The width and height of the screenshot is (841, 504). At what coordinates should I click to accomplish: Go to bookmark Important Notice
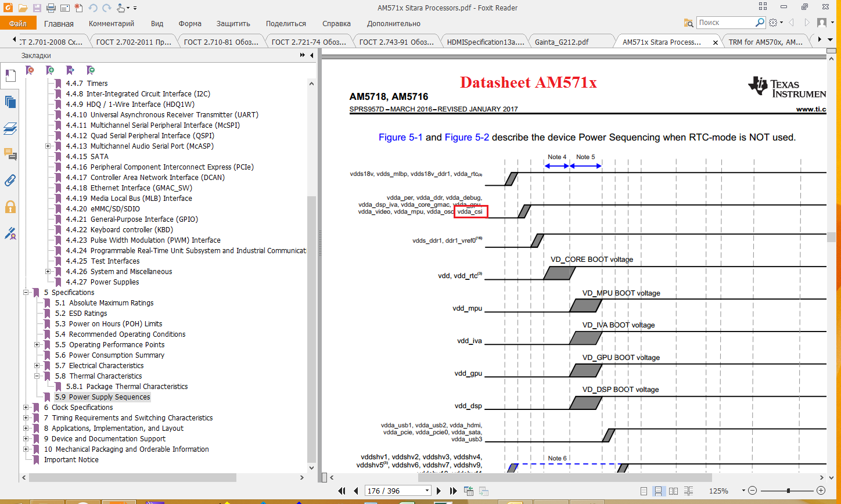(71, 460)
